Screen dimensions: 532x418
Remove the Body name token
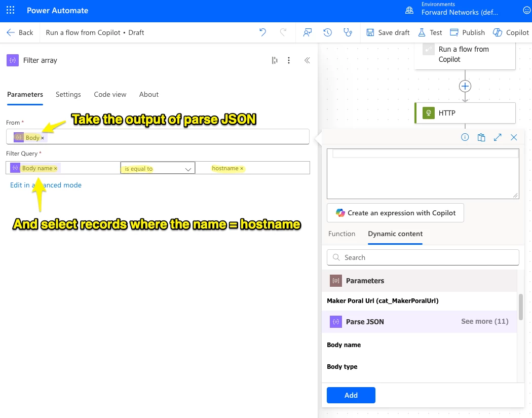point(55,168)
